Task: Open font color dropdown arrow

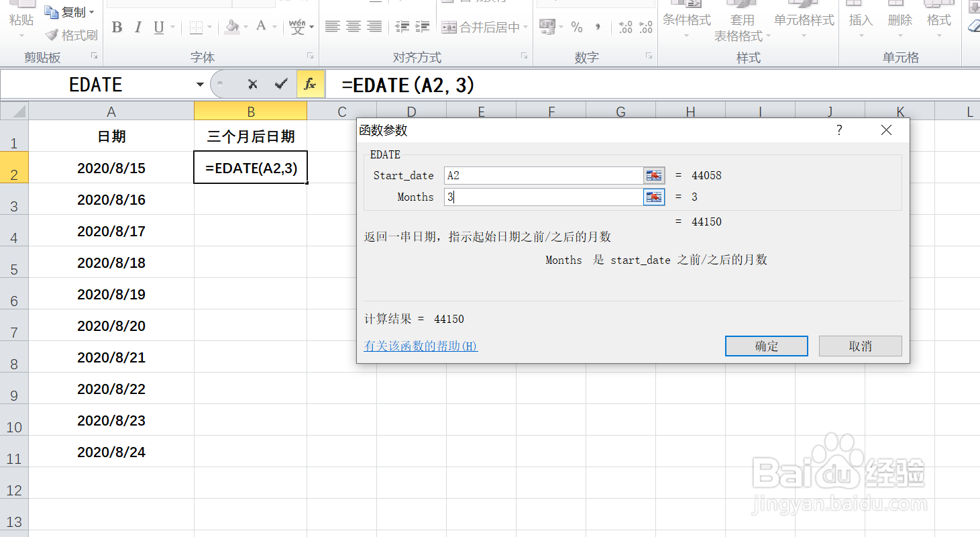Action: tap(275, 28)
